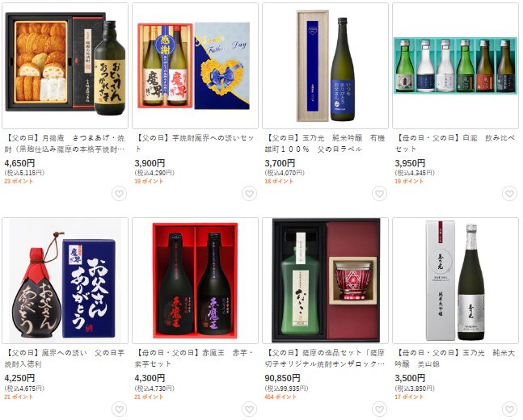Image resolution: width=523 pixels, height=420 pixels.
Task: Click 玉乃光 純米大吟醸 美山錦 title
Action: 455,359
